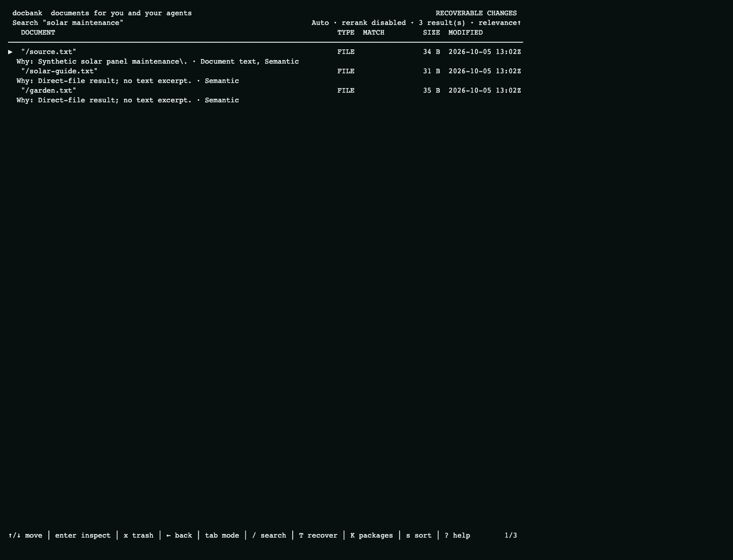Click the MODIFIED column header
This screenshot has width=733, height=560.
(466, 33)
